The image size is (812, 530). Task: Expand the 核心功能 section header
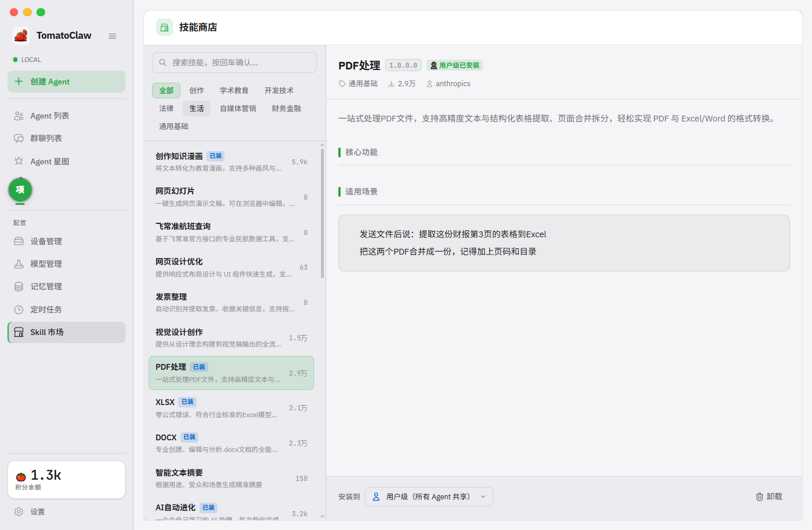[x=361, y=152]
